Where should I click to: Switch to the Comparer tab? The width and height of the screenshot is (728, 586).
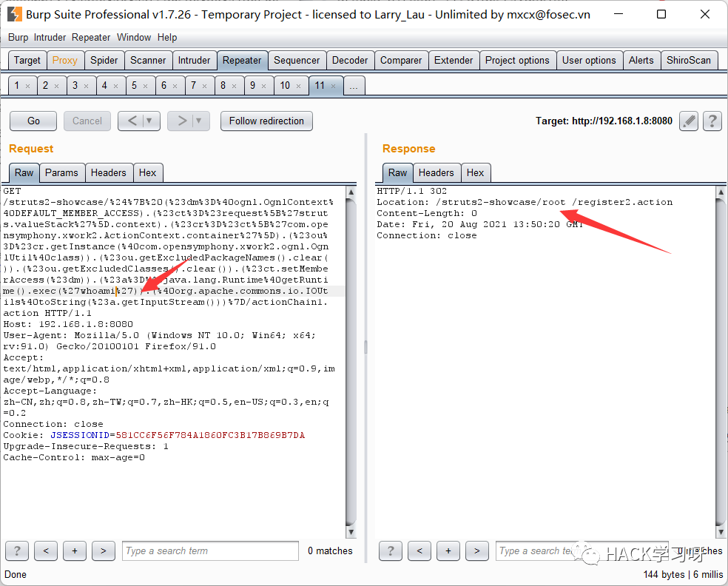[401, 61]
